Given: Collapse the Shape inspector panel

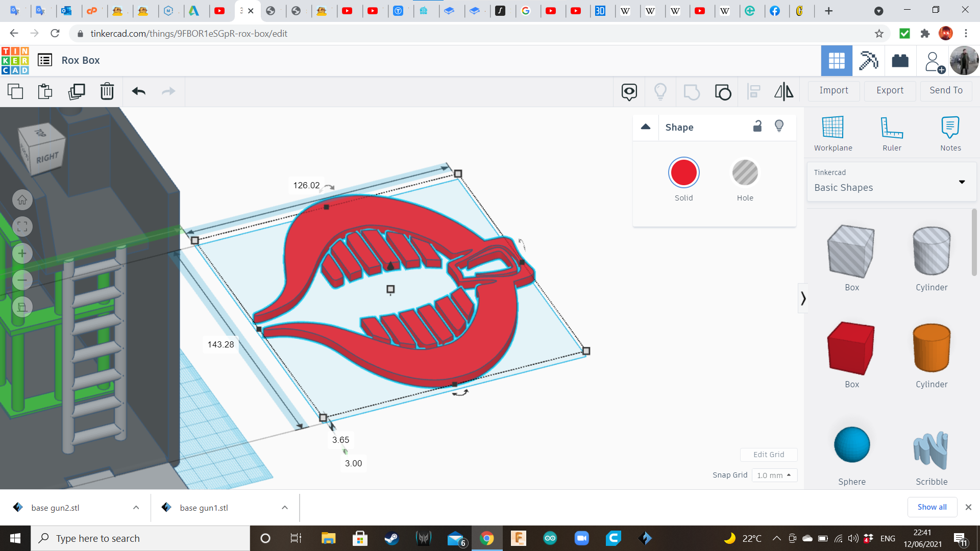Looking at the screenshot, I should 646,127.
